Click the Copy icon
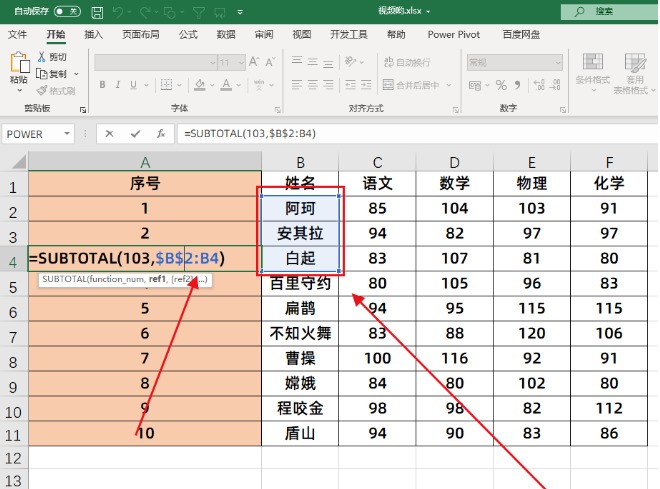The height and width of the screenshot is (489, 660). point(42,74)
